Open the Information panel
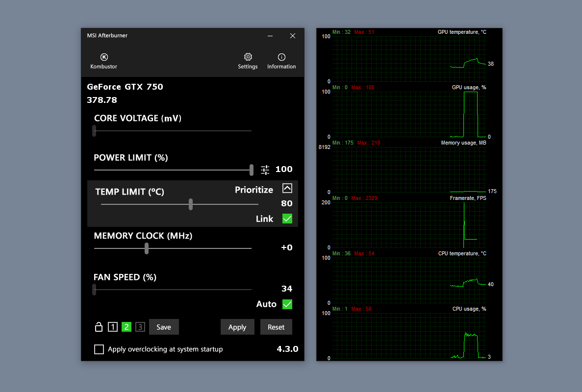The height and width of the screenshot is (392, 582). click(x=281, y=60)
